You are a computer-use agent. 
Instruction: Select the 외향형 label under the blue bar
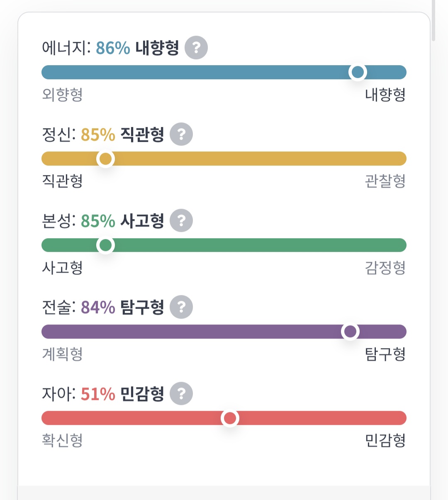click(x=62, y=95)
